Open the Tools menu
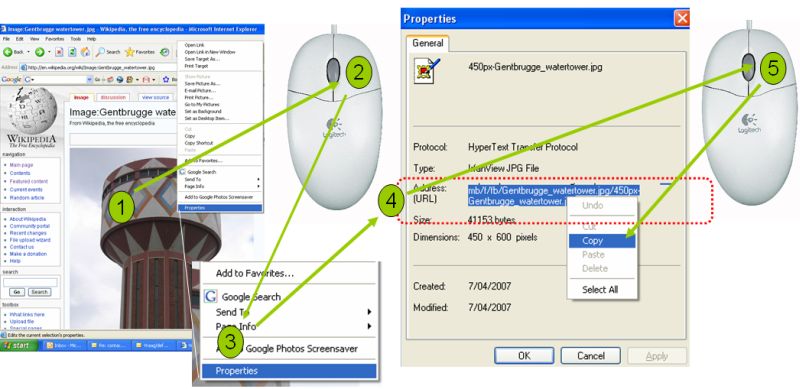The image size is (800, 389). coord(76,39)
